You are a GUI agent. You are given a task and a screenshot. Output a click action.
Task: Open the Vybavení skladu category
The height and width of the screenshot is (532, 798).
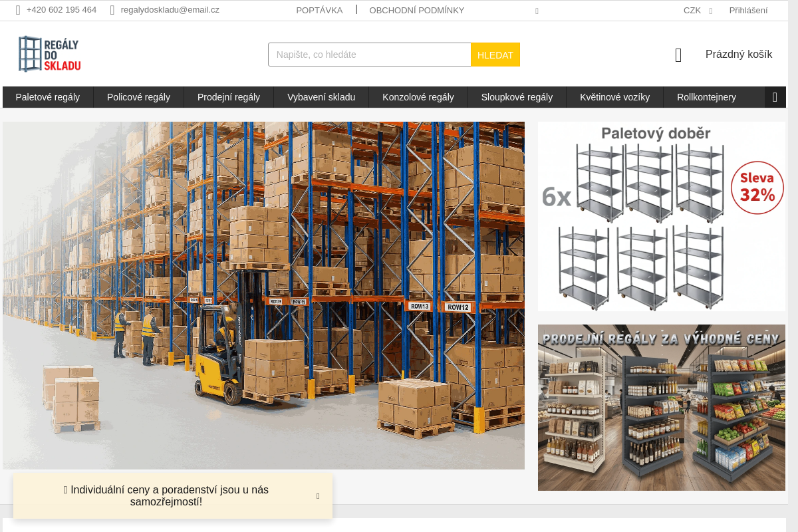[x=321, y=97]
